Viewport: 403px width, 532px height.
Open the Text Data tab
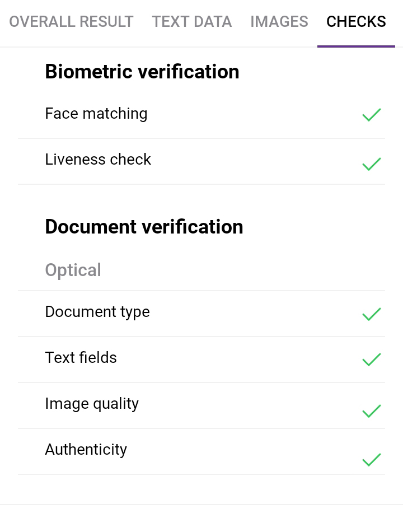(191, 22)
